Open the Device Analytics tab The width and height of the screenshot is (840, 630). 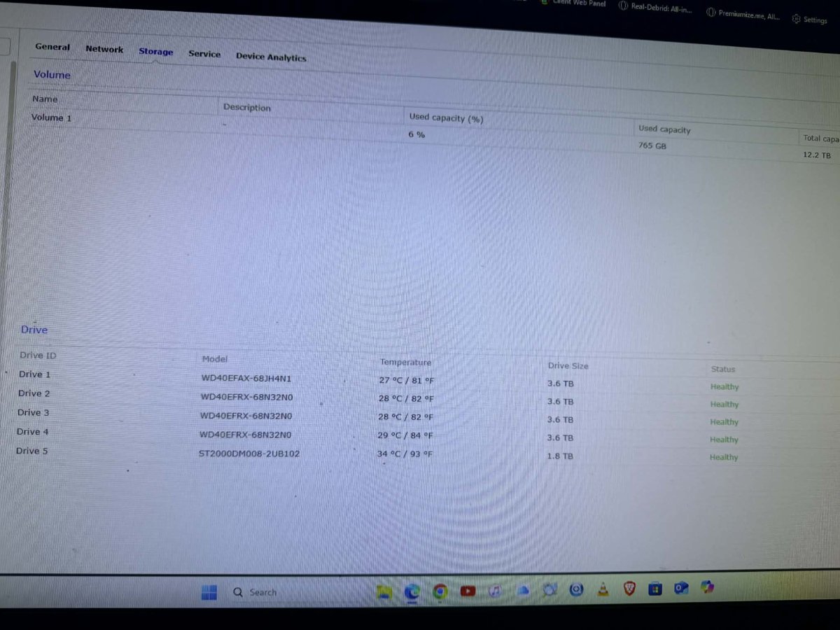(x=271, y=57)
